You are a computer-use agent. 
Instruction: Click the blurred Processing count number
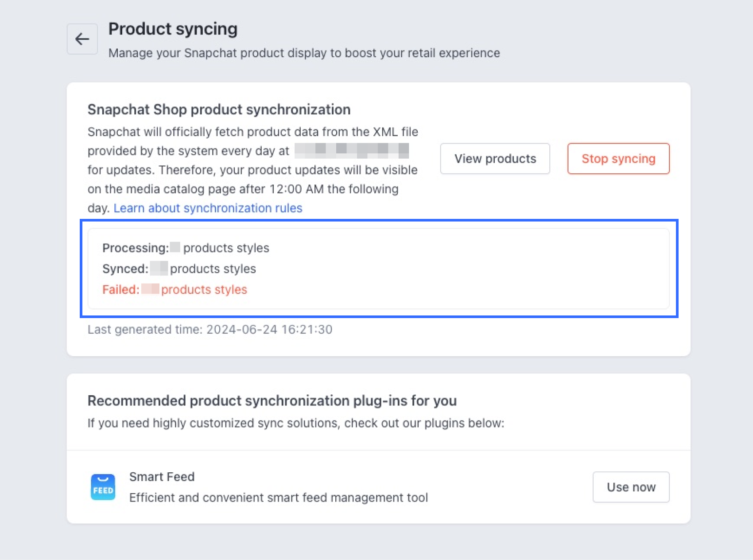[x=175, y=247]
